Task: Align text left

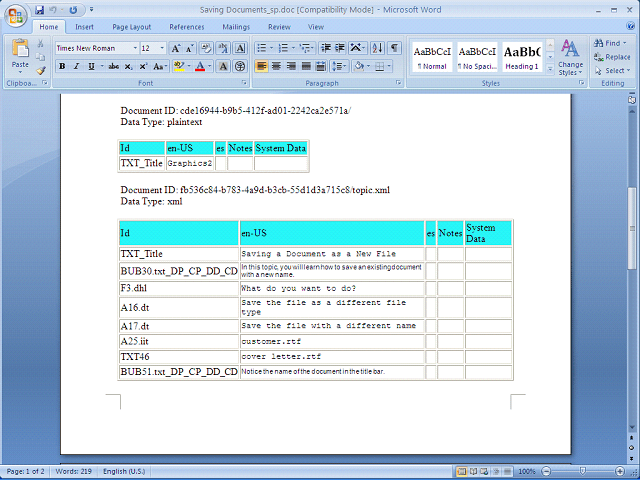Action: 262,66
